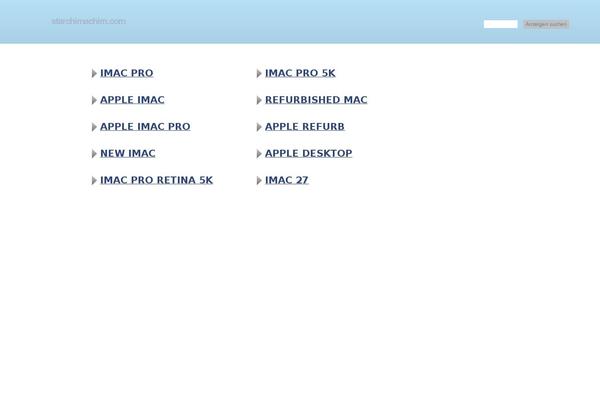Open the IMAC PRO RETINA 5K link
This screenshot has height=400, width=600.
[157, 180]
